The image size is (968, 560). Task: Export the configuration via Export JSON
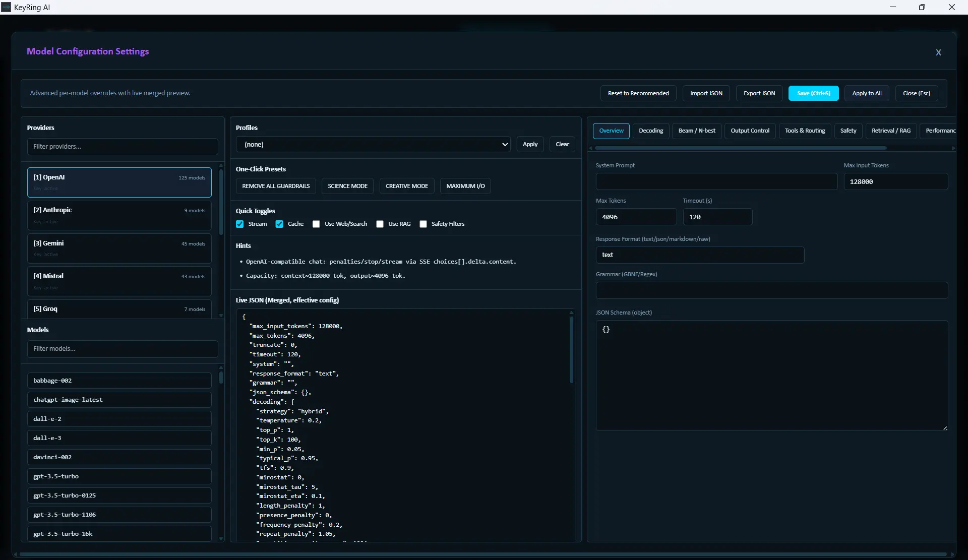coord(759,93)
